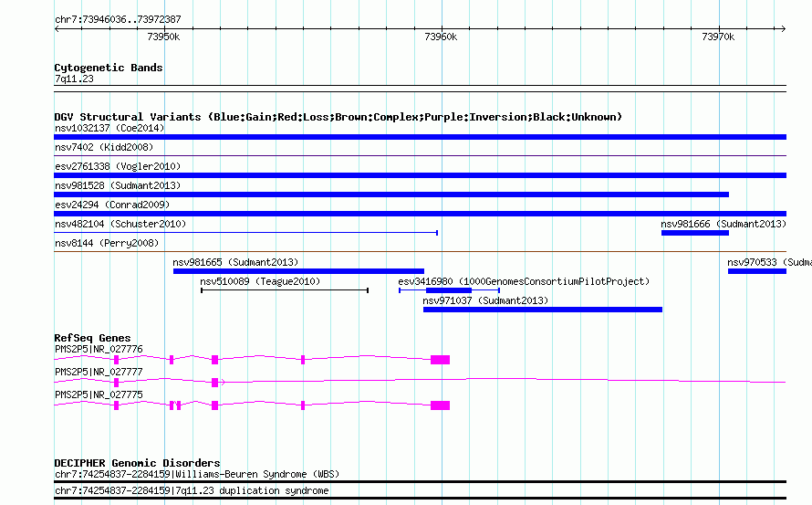
Task: Select the nsv970533 variant bar
Action: (757, 271)
